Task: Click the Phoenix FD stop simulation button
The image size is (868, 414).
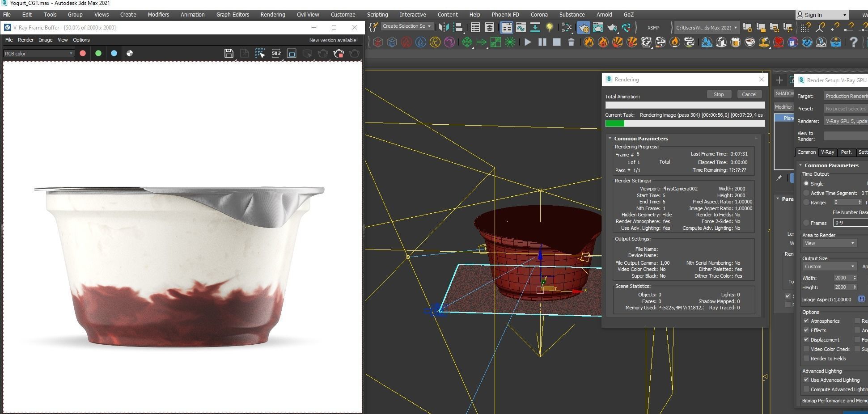Action: point(557,42)
